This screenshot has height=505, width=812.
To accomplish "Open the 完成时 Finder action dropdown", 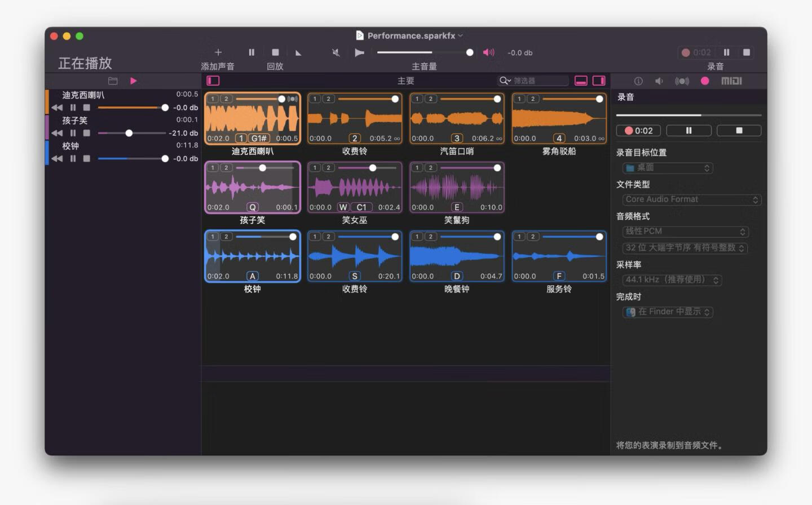I will click(668, 312).
